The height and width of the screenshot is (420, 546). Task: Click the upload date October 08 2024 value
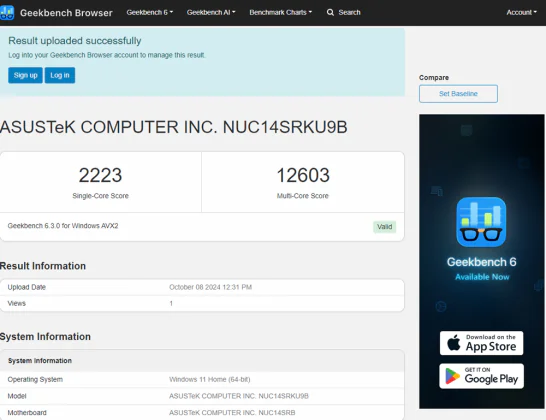click(x=210, y=287)
